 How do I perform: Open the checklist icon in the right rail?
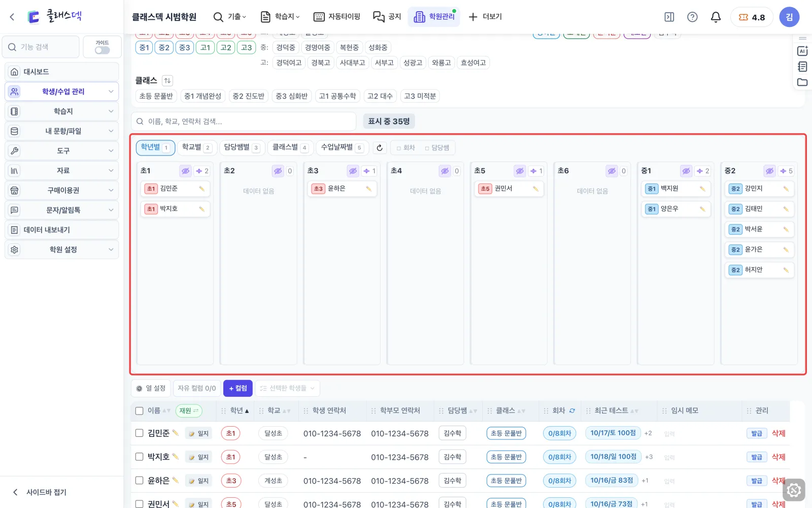(802, 67)
